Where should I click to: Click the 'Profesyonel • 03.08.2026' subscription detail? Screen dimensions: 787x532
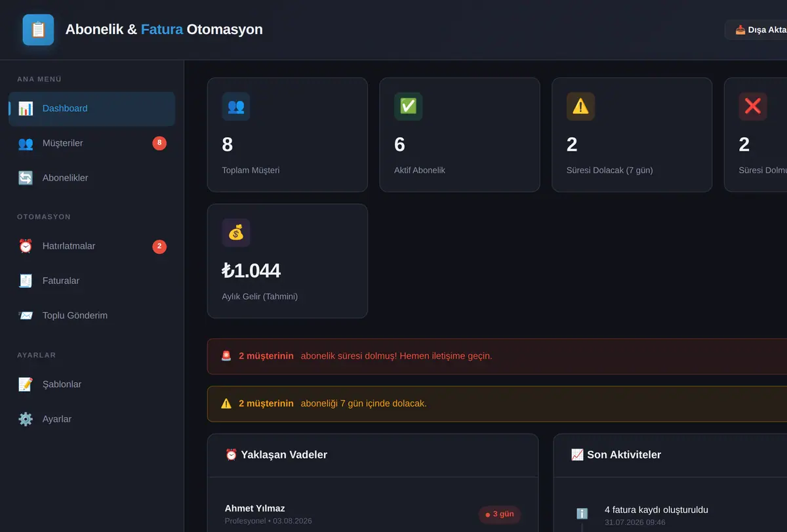pyautogui.click(x=268, y=522)
